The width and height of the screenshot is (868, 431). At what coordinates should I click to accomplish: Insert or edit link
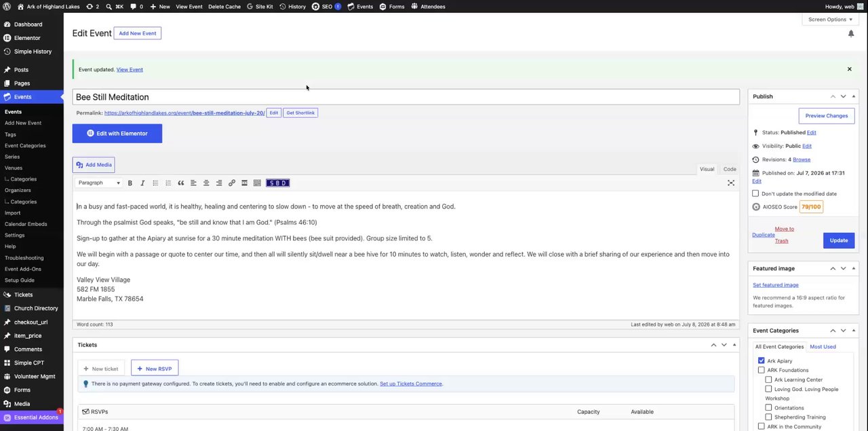click(x=232, y=183)
